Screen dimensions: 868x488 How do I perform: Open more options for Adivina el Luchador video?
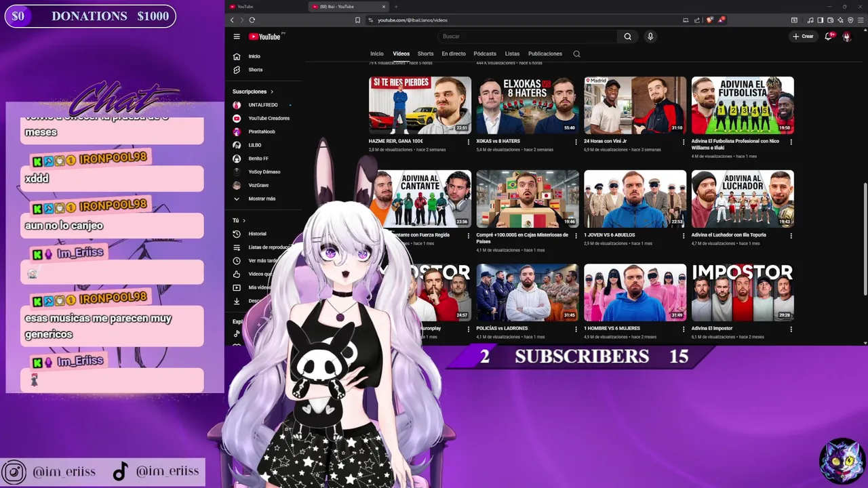[791, 236]
